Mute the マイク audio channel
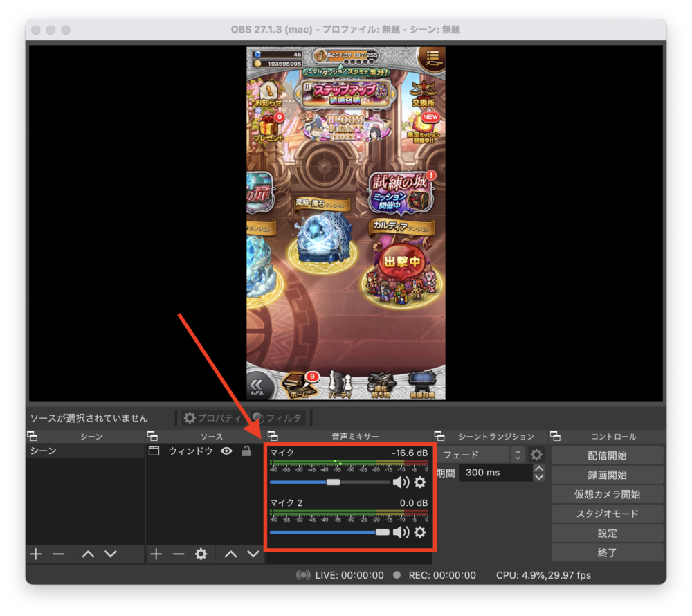This screenshot has width=692, height=616. pos(401,482)
